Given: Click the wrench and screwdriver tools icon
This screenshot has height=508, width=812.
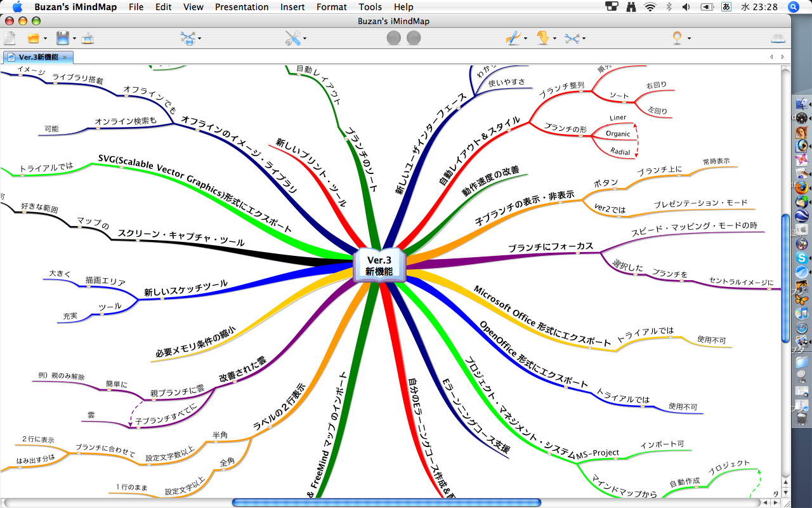Looking at the screenshot, I should coord(292,38).
